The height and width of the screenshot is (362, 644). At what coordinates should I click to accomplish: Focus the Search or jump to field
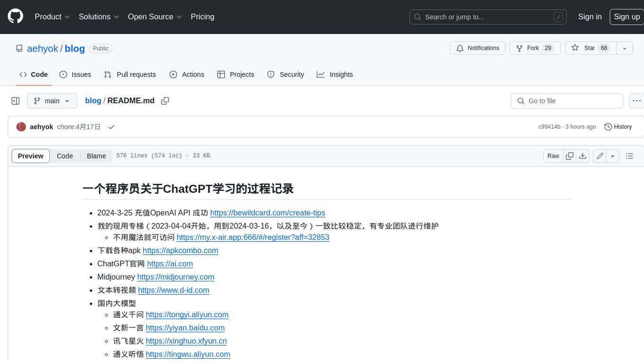(x=488, y=17)
